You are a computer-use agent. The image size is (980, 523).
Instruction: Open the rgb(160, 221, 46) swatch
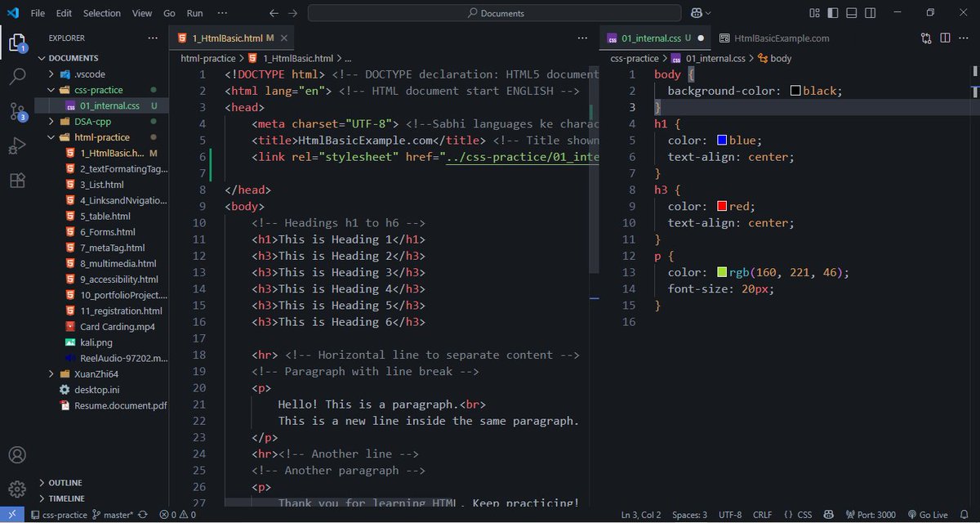722,272
